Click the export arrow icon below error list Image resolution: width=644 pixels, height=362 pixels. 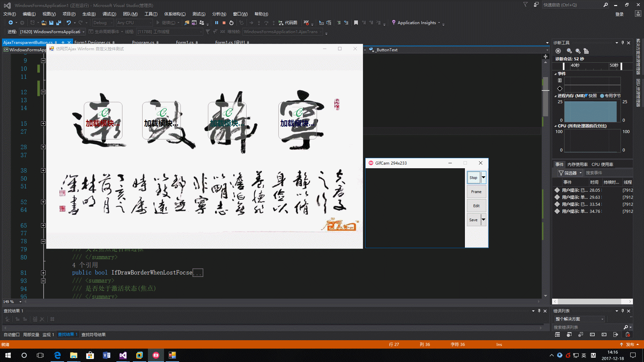(616, 335)
